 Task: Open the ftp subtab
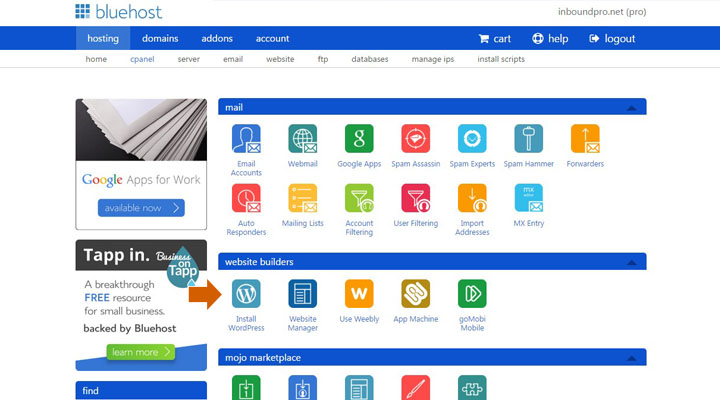point(323,59)
